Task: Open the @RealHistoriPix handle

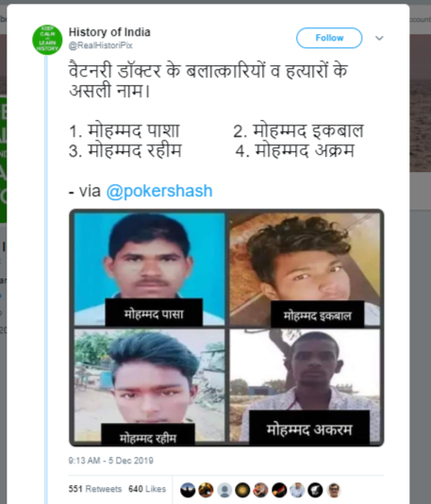Action: click(x=101, y=45)
